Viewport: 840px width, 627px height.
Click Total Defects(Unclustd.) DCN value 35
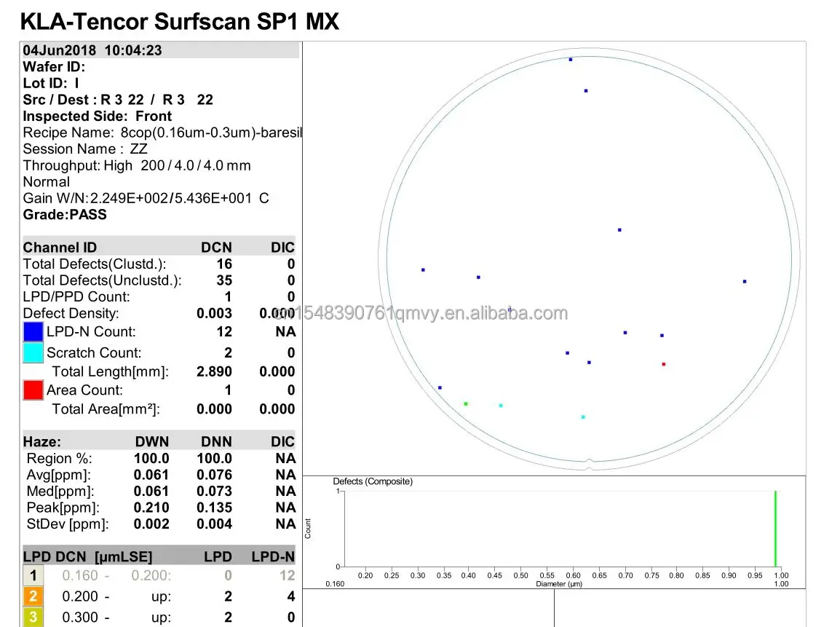pos(224,280)
